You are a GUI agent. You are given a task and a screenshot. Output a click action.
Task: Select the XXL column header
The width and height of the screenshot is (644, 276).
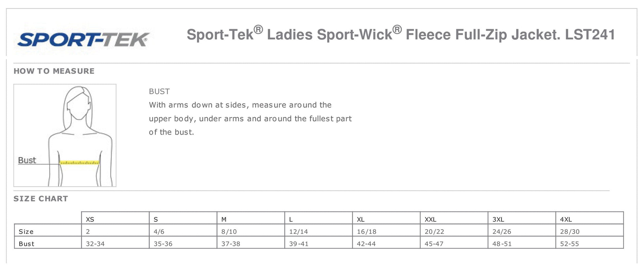(430, 219)
